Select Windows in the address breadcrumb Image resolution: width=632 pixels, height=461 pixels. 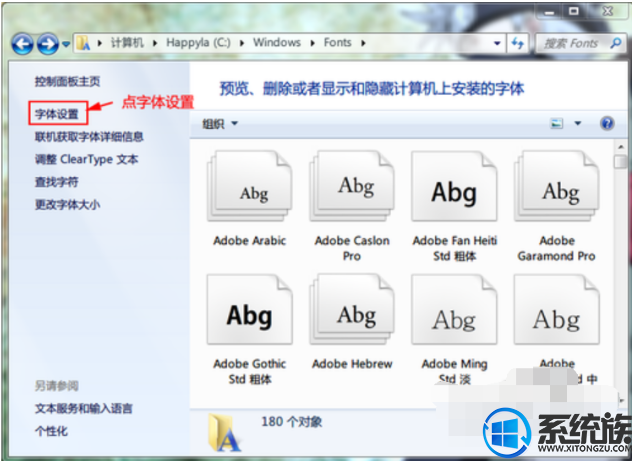(x=277, y=43)
